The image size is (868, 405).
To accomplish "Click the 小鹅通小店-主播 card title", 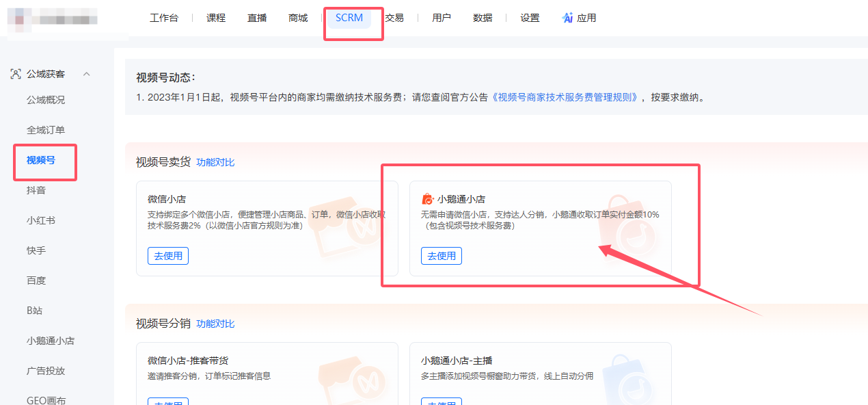I will tap(457, 361).
